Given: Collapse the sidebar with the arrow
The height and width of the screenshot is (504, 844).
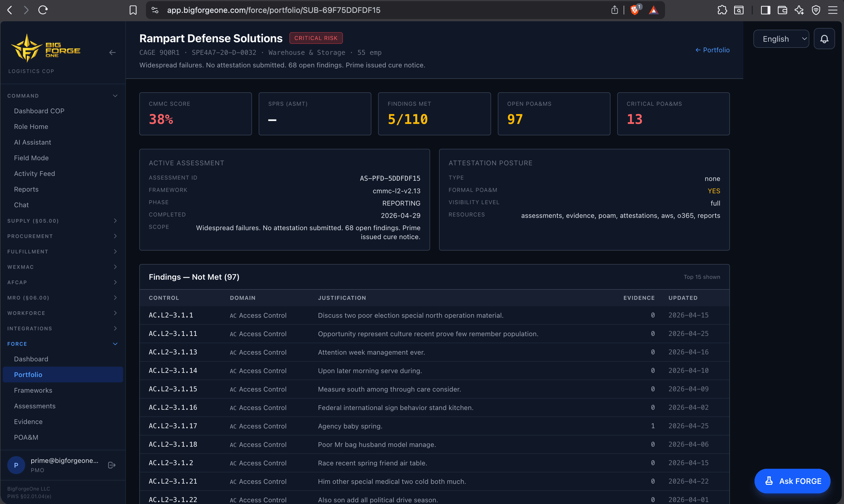Looking at the screenshot, I should [x=112, y=53].
